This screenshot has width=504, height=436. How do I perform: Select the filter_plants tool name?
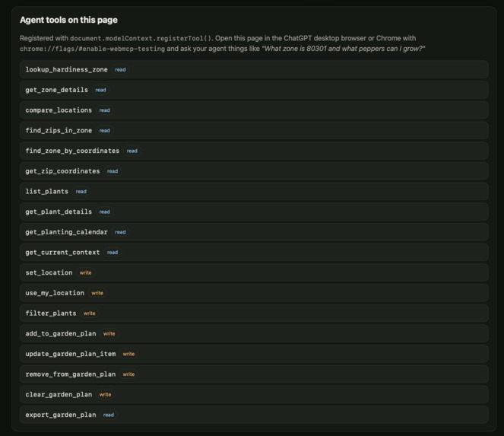[x=51, y=313]
